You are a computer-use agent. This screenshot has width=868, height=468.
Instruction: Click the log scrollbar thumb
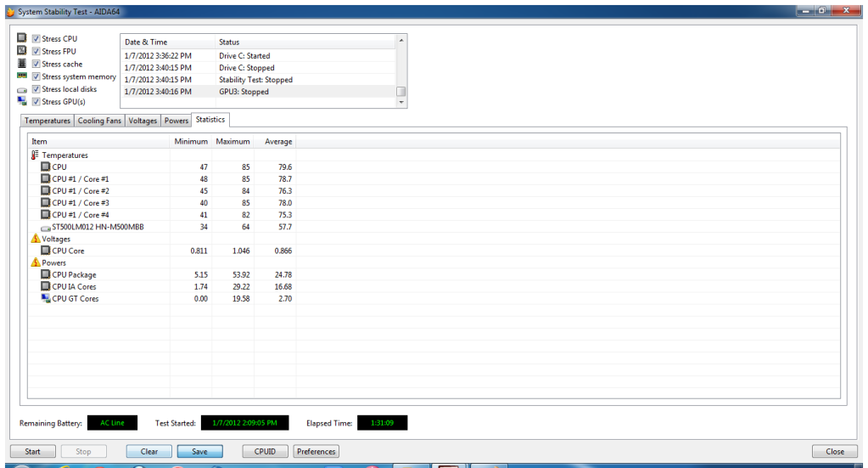pyautogui.click(x=401, y=92)
